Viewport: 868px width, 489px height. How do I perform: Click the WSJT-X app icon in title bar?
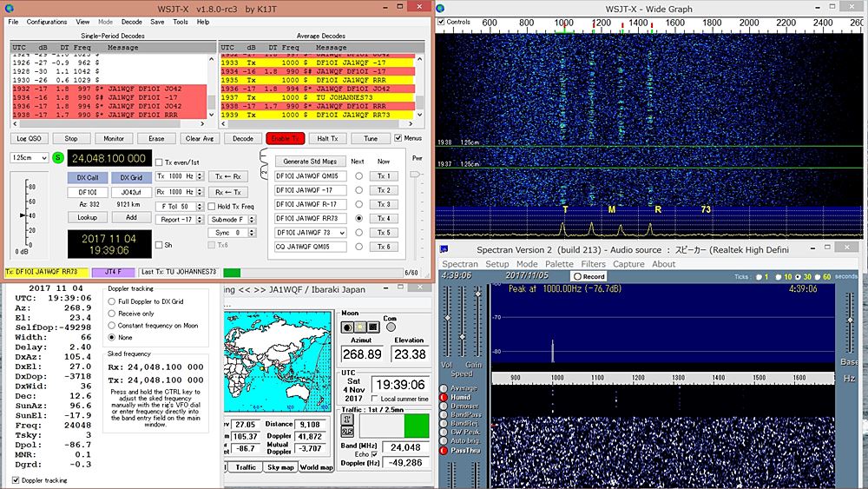(x=9, y=9)
